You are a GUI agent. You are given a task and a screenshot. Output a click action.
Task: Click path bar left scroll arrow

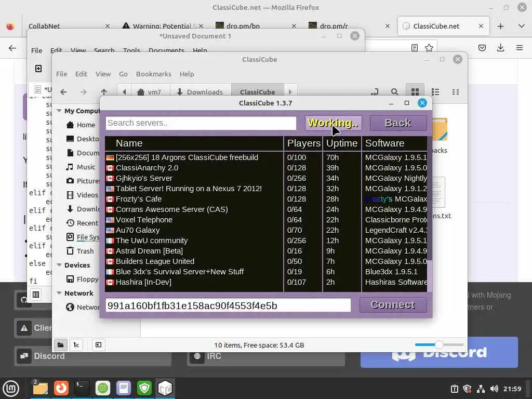point(124,92)
